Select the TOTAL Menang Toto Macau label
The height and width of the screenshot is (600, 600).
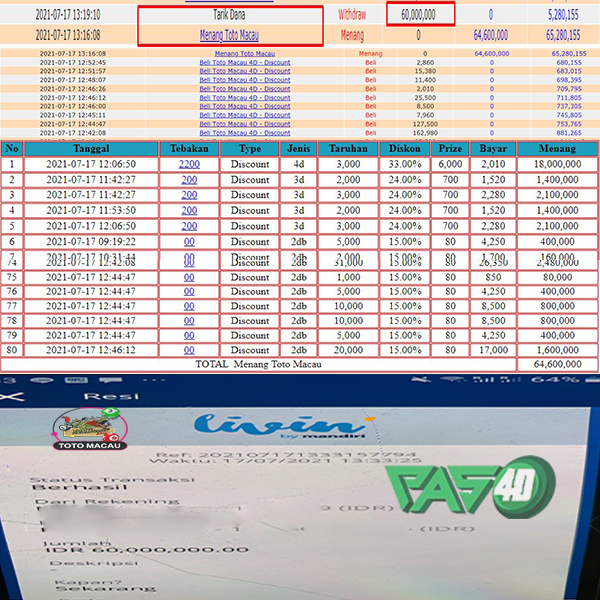pos(258,364)
